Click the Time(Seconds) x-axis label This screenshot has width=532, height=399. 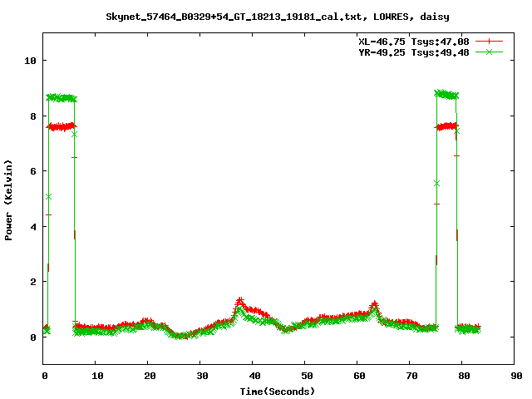(278, 392)
